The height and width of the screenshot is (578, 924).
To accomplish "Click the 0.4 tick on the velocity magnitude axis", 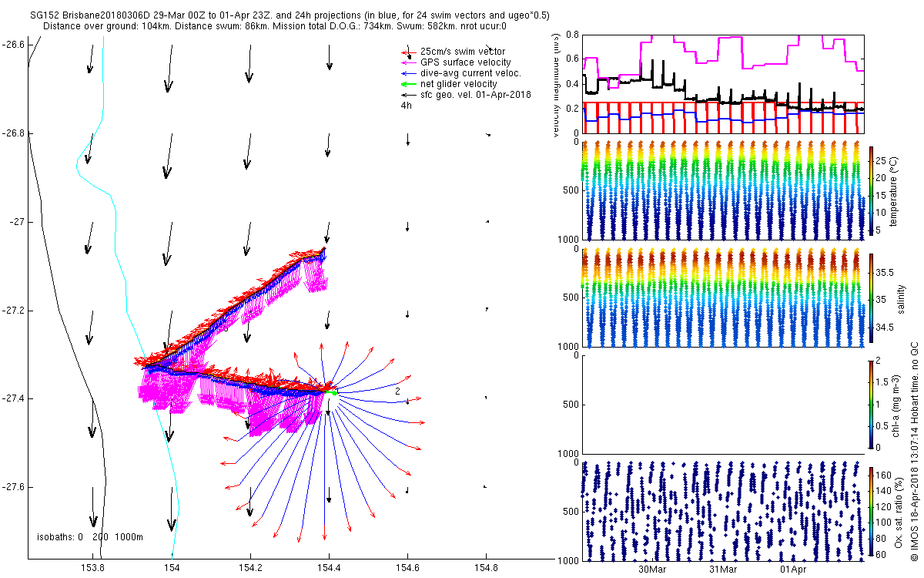I will [x=572, y=83].
